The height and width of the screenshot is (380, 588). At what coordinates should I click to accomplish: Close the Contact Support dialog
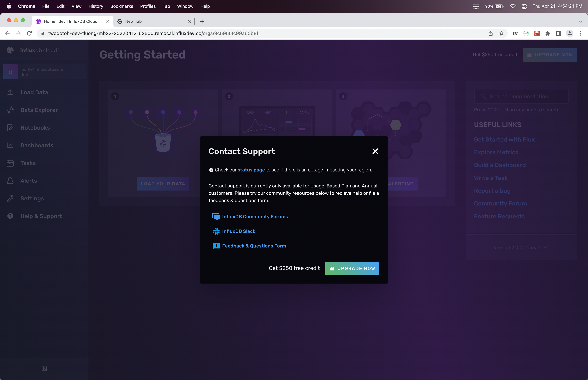[x=375, y=151]
